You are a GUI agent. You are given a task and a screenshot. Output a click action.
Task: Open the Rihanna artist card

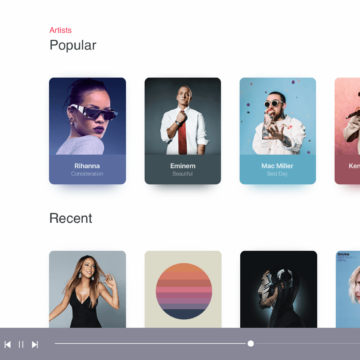(87, 131)
